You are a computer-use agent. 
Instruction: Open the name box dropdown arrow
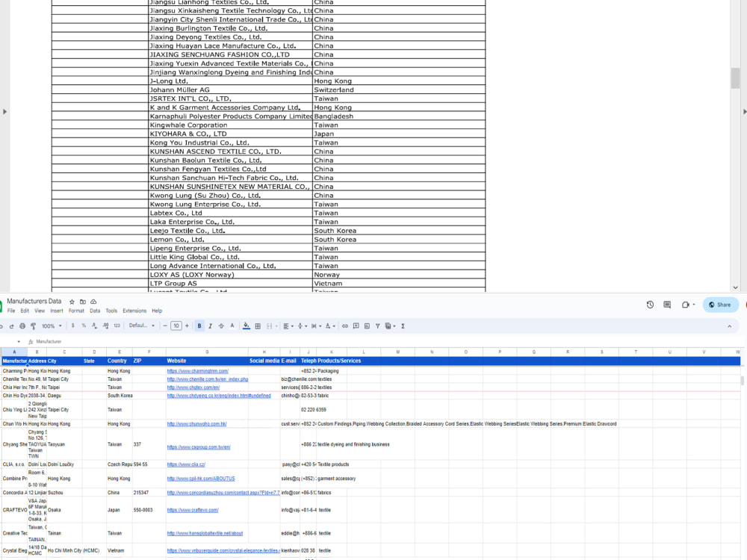19,341
